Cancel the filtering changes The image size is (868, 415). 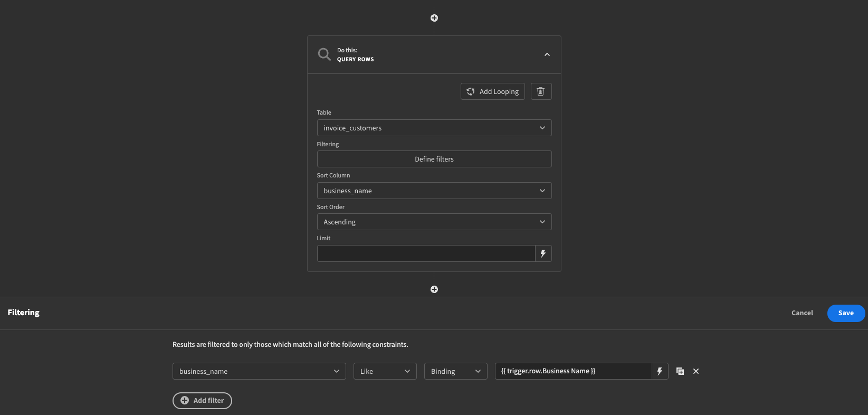[x=802, y=313]
